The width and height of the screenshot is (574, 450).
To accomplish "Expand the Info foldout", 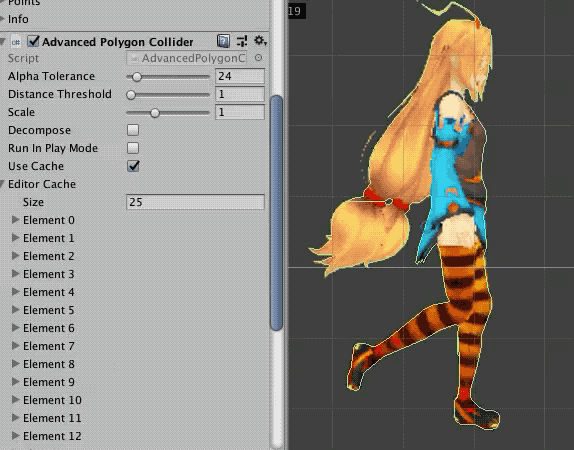I will click(3, 19).
